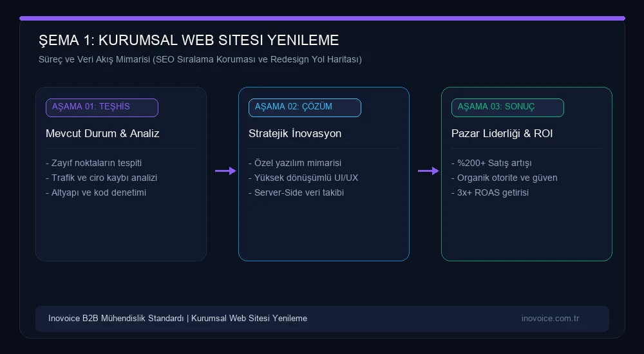Image resolution: width=644 pixels, height=354 pixels.
Task: Click the line Organik otorite ve güven
Action: [504, 178]
